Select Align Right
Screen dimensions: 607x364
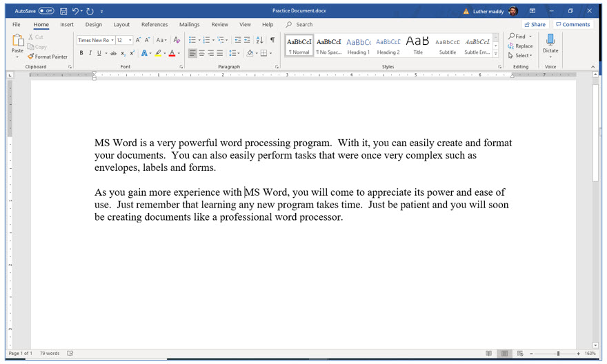tap(211, 53)
